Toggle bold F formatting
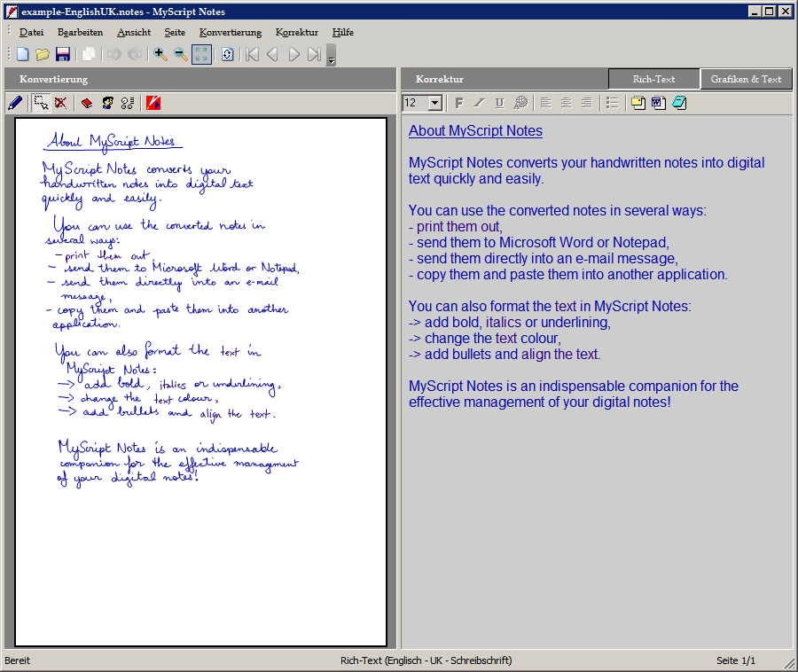Screen dimensions: 798x672 click(459, 103)
